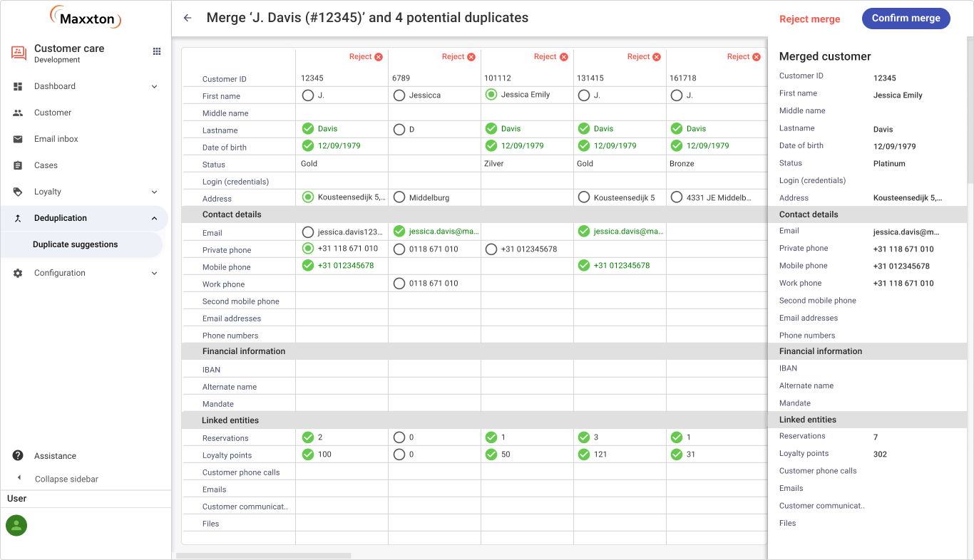Click the Cases clipboard icon in sidebar
974x560 pixels.
tap(18, 165)
